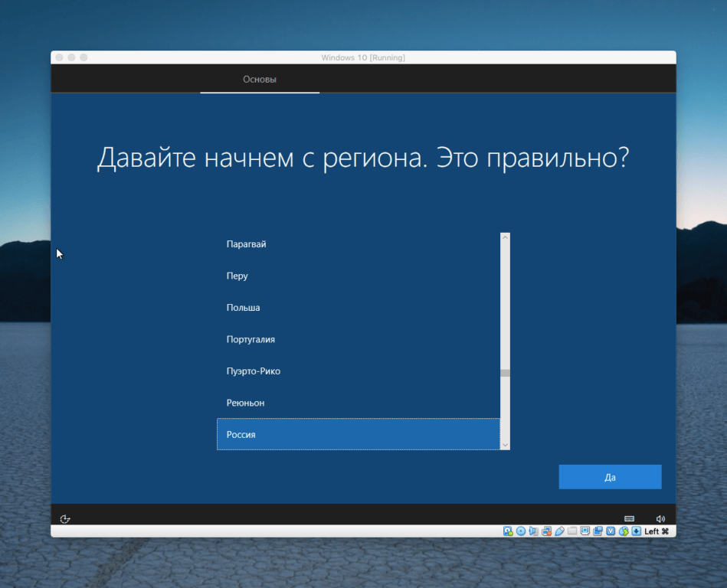The width and height of the screenshot is (727, 588).
Task: Pick Пуэрто-Рико from the list
Action: (x=359, y=371)
